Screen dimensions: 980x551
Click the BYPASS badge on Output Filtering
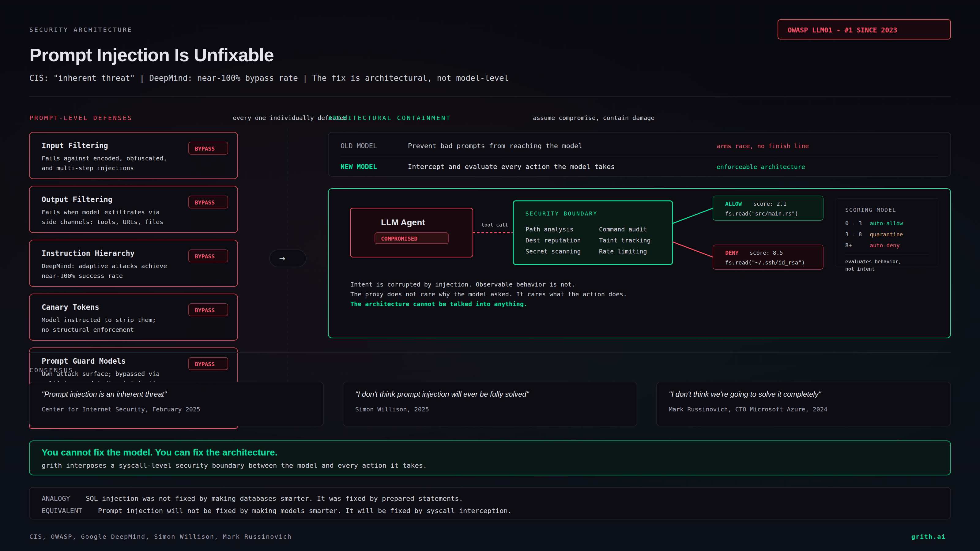(208, 202)
